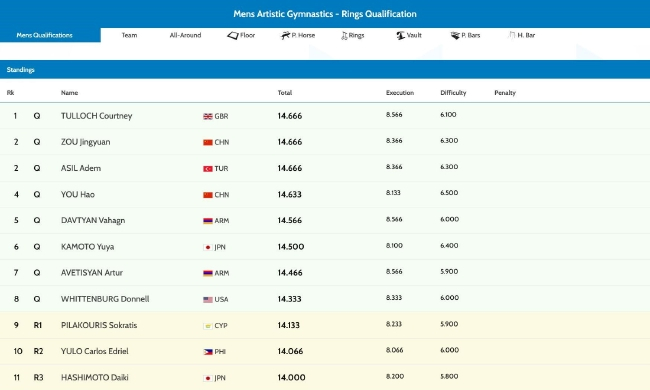Click the 14.000 total for HASHIMOTO
Image resolution: width=650 pixels, height=390 pixels.
[291, 378]
